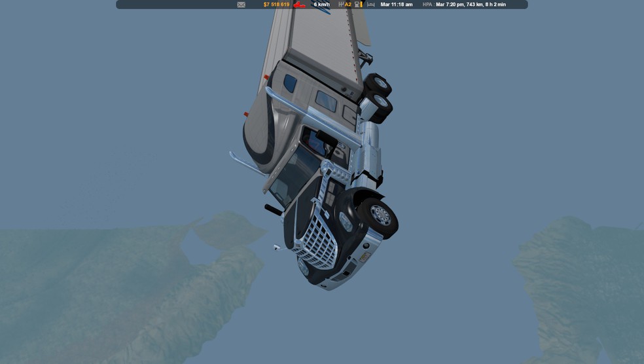Click the $7 518 619 money balance
The width and height of the screenshot is (644, 364).
276,5
